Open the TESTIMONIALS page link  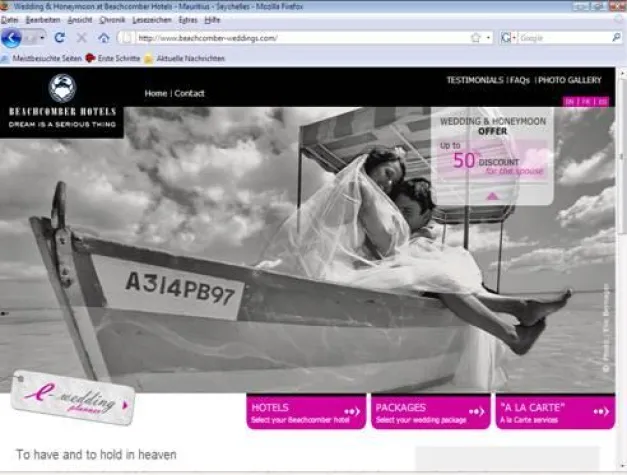474,80
